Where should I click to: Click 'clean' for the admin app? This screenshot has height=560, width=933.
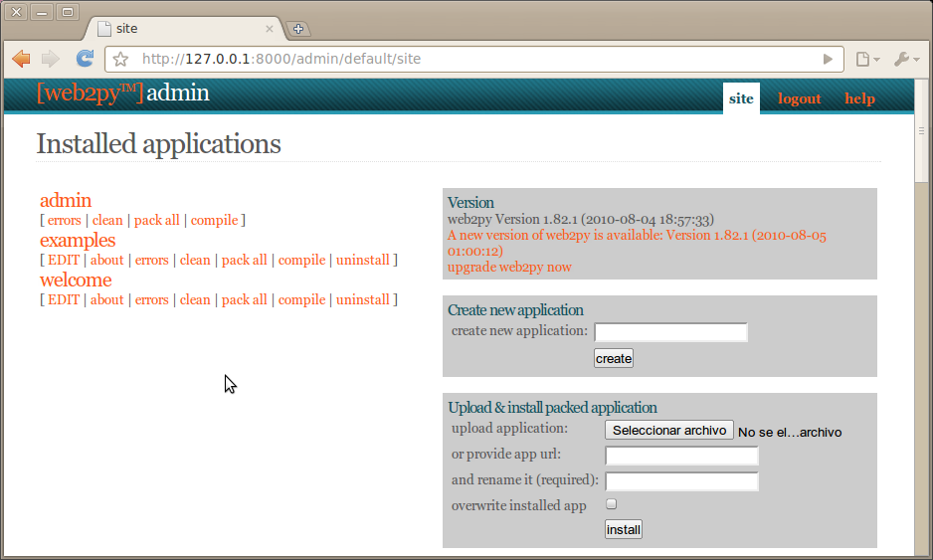click(107, 220)
